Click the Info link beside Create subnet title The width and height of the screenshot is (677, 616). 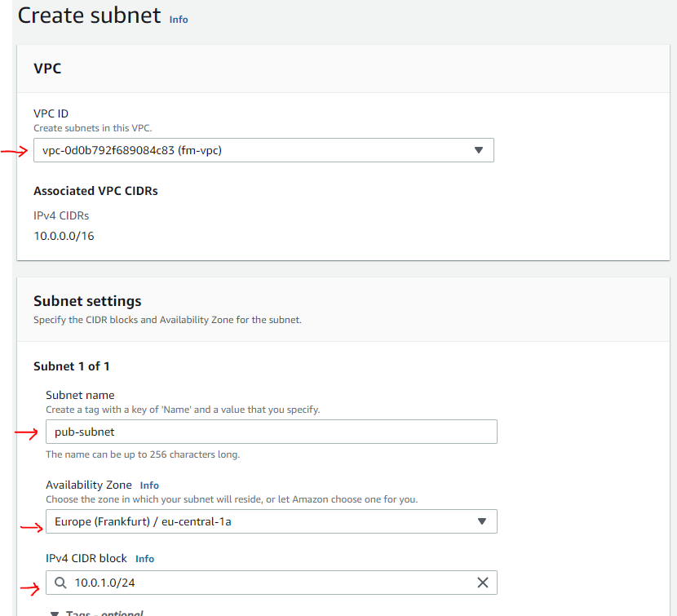pos(179,19)
